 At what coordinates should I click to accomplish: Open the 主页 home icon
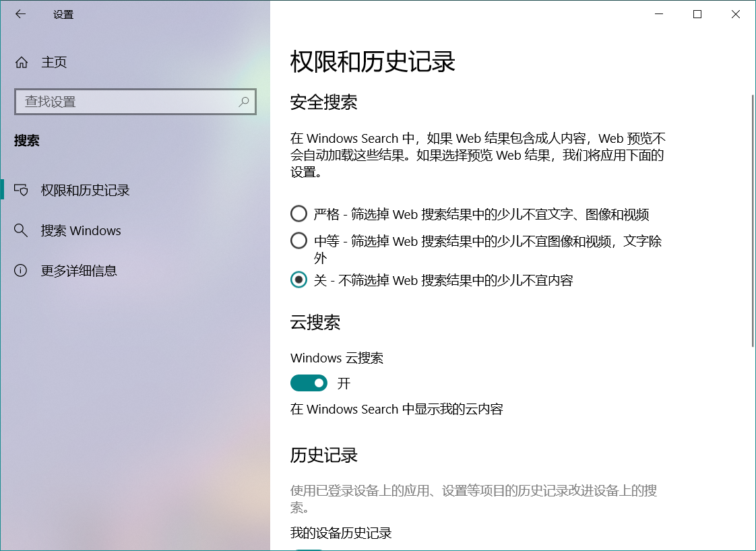coord(21,62)
